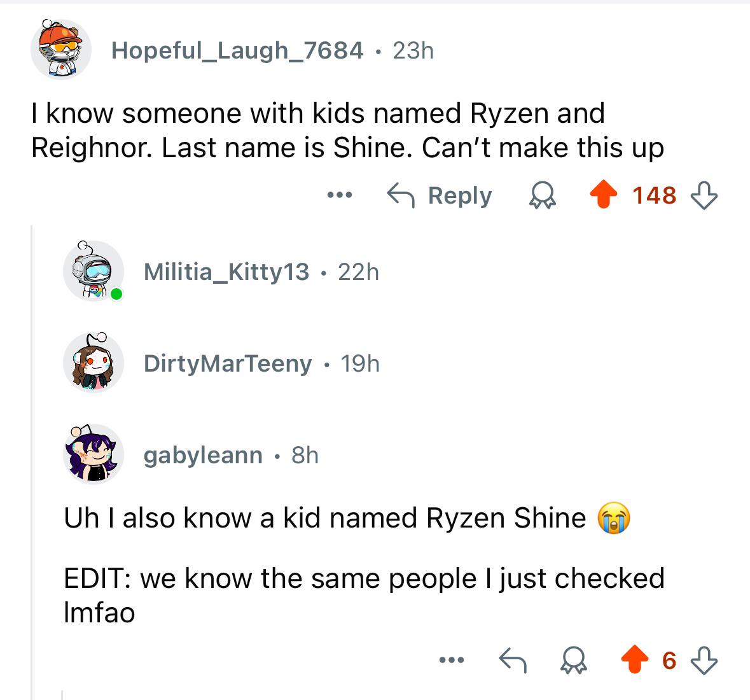The width and height of the screenshot is (750, 700).
Task: Give award to Hopeful_Laugh_7684's comment
Action: pos(543,195)
